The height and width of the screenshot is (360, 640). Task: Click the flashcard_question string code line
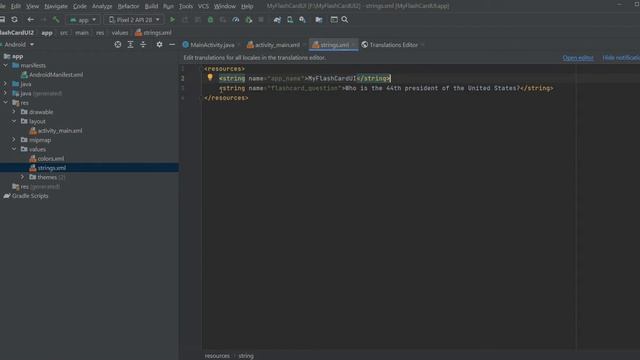pos(386,88)
